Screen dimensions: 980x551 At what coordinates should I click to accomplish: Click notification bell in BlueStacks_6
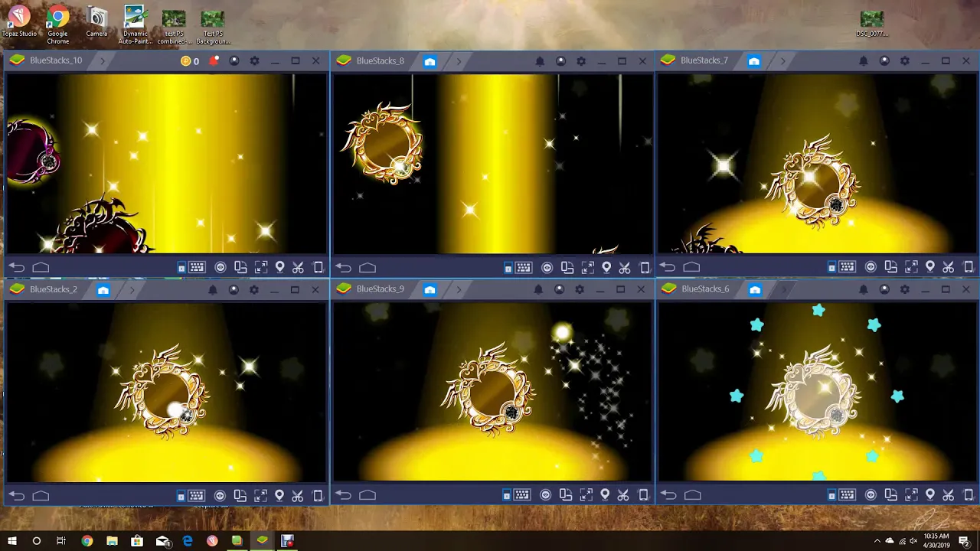(864, 289)
